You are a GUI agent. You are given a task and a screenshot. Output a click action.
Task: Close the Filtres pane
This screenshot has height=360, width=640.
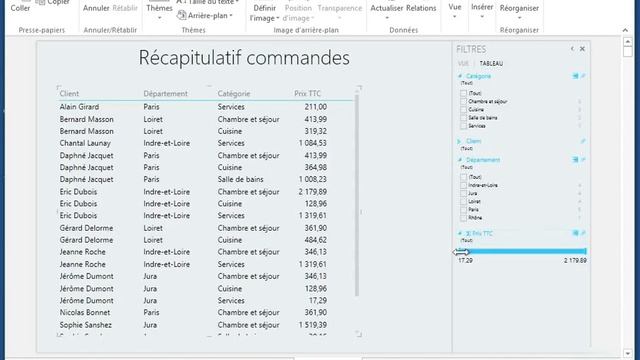582,49
